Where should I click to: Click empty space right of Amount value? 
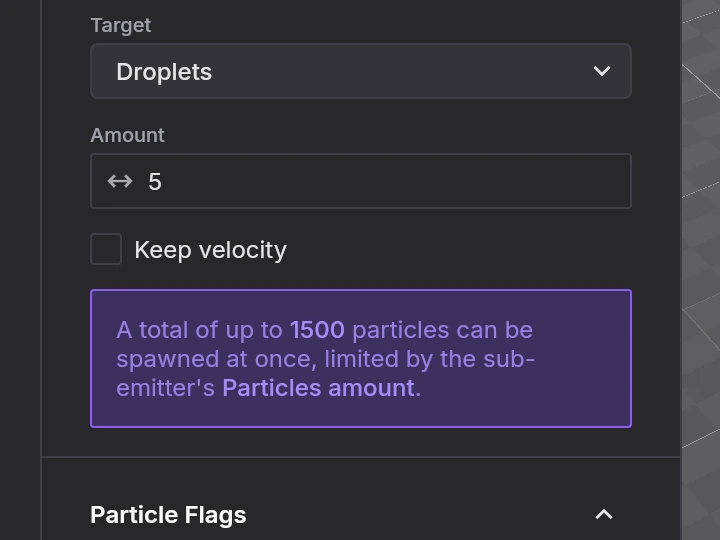point(400,181)
